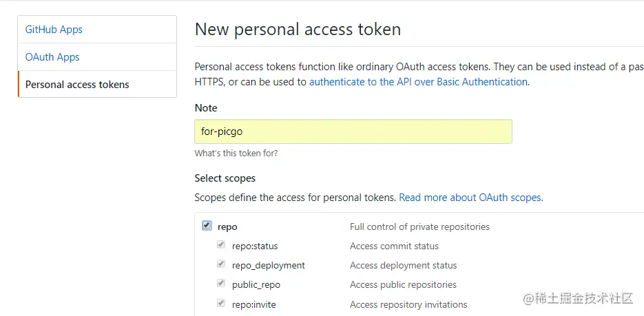Click the New personal access token heading
This screenshot has width=644, height=316.
(298, 30)
